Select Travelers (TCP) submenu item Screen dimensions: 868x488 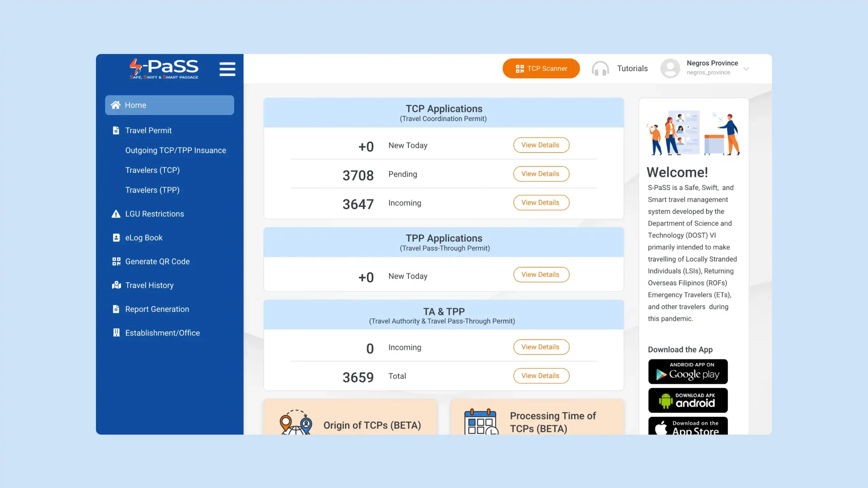(x=152, y=170)
